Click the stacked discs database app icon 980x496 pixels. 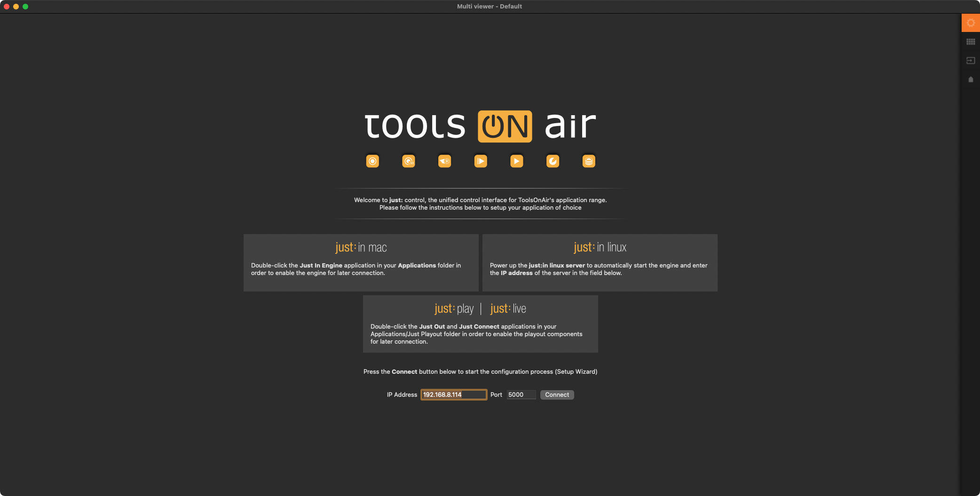coord(589,161)
